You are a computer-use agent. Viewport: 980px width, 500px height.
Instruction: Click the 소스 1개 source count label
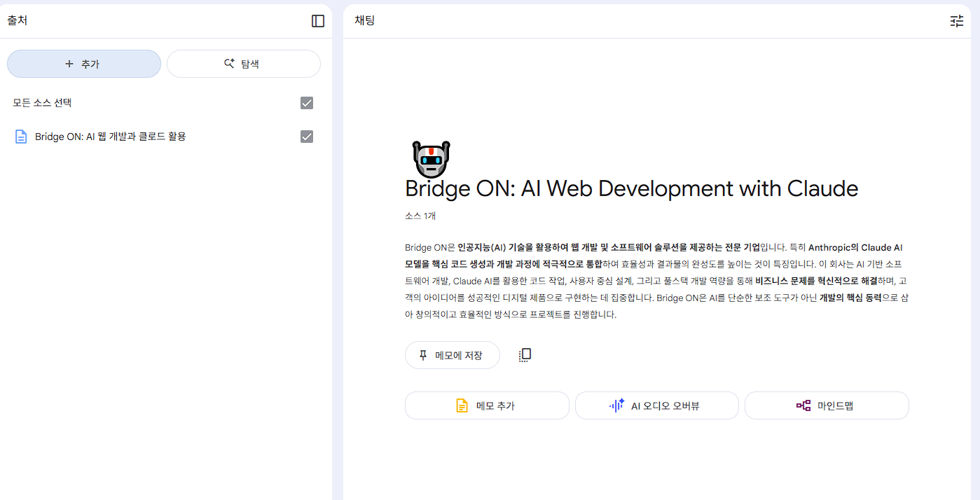420,216
